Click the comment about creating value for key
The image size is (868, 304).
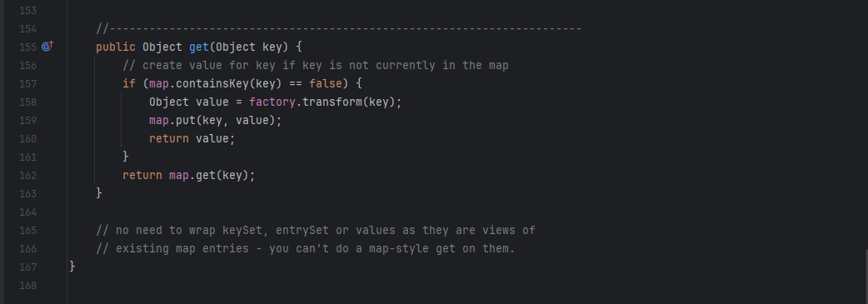coord(316,65)
